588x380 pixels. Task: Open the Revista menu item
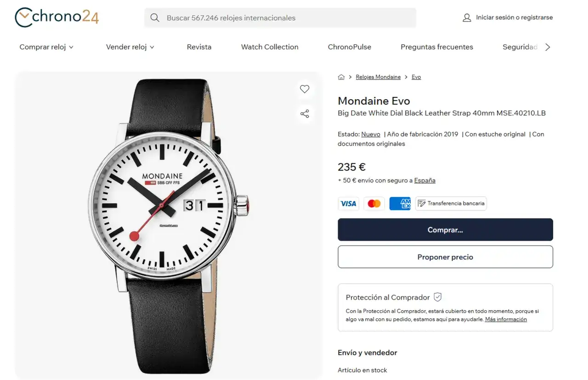199,47
